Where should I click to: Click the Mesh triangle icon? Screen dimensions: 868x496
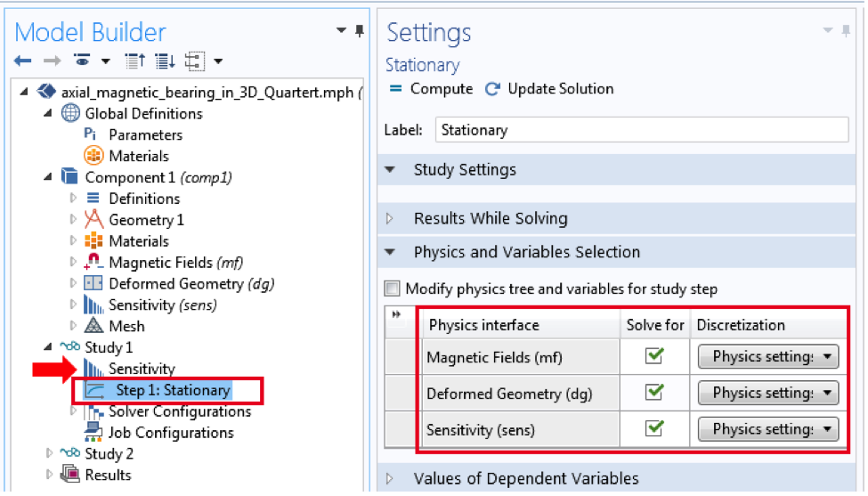(93, 326)
